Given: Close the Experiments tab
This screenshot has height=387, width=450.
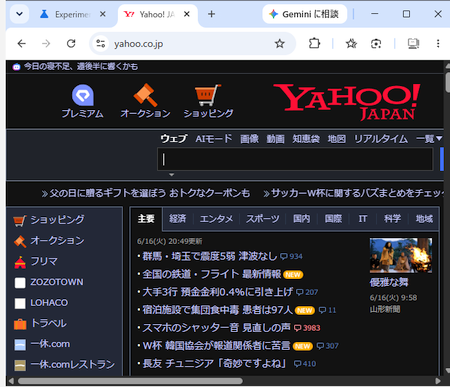Looking at the screenshot, I should coord(103,14).
